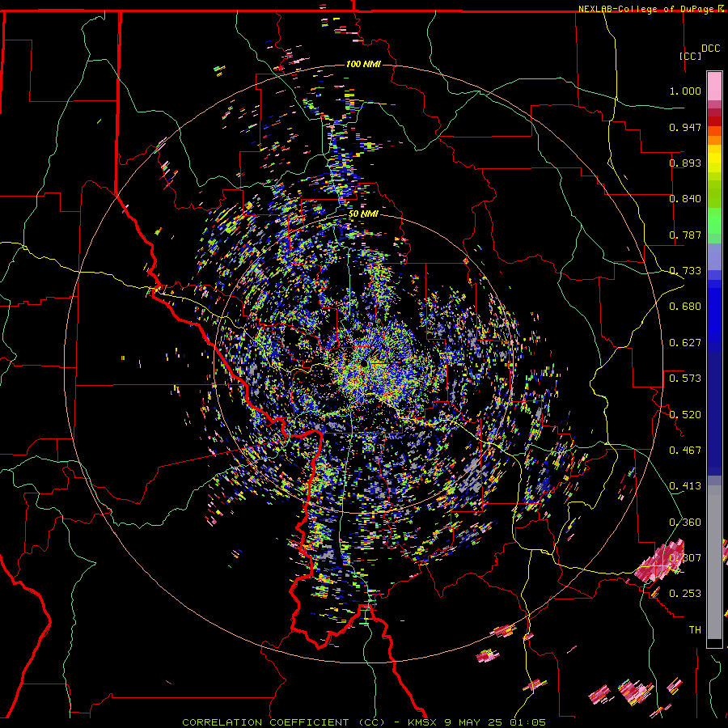
Task: Click the [CC] label above the color scale
Action: click(690, 56)
